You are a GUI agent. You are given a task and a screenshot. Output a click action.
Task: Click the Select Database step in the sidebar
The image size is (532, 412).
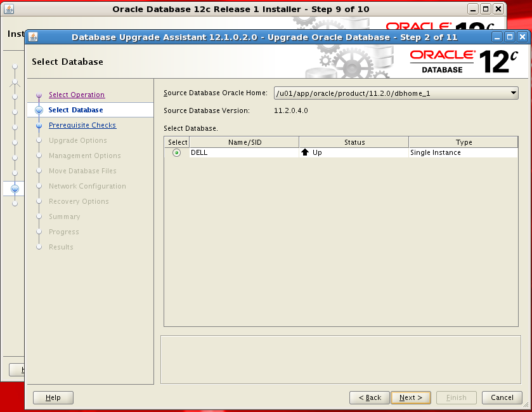point(75,110)
